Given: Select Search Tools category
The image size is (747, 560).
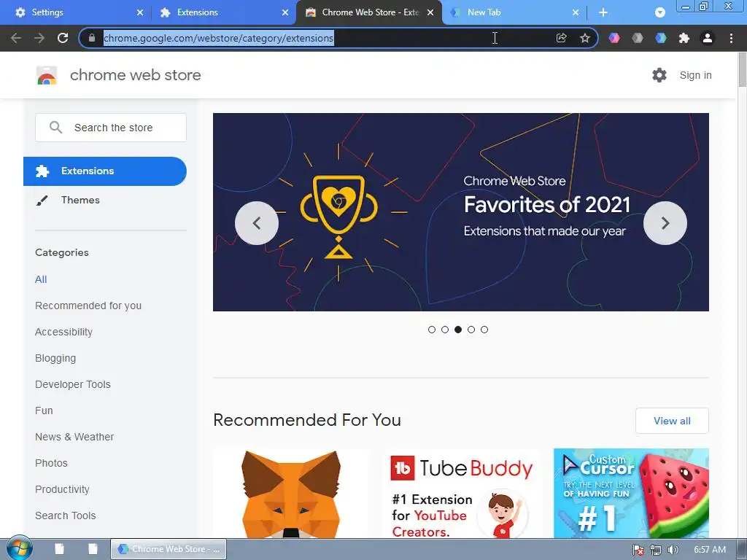Looking at the screenshot, I should (x=65, y=516).
